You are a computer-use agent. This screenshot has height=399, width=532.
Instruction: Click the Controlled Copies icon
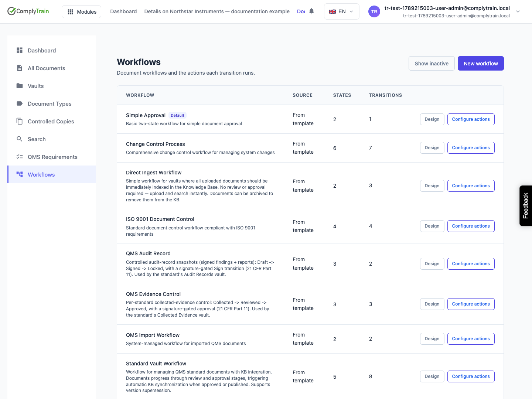pos(20,121)
